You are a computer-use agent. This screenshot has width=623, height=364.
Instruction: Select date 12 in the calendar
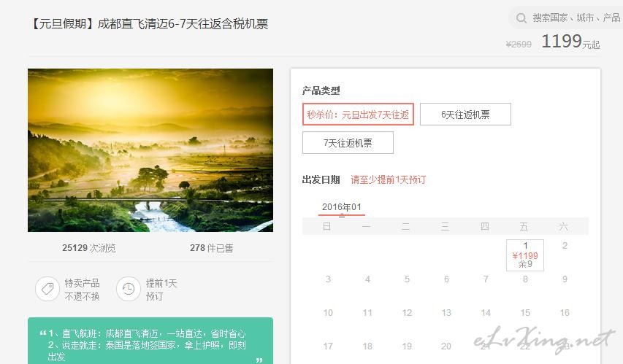407,313
